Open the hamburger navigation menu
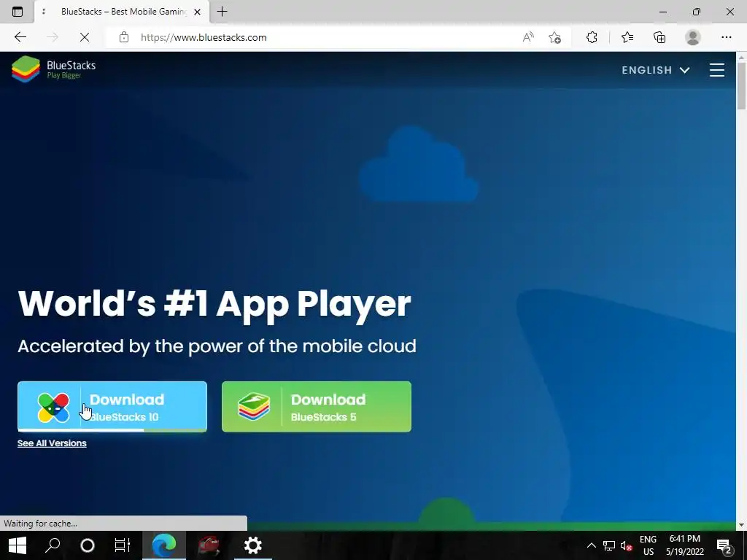The width and height of the screenshot is (747, 560). tap(717, 70)
